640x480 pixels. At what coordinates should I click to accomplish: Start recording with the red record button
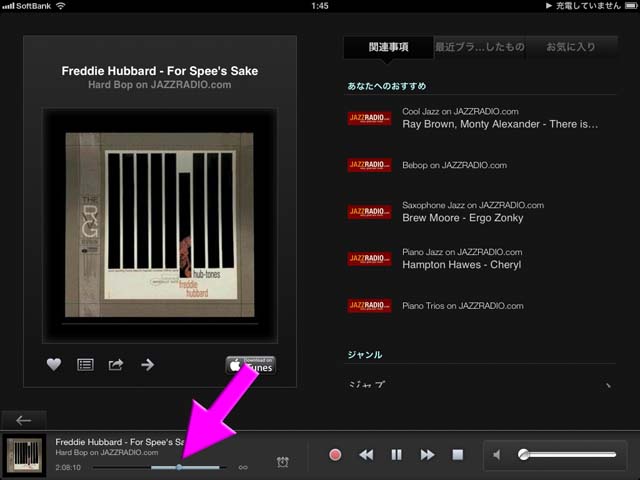335,455
